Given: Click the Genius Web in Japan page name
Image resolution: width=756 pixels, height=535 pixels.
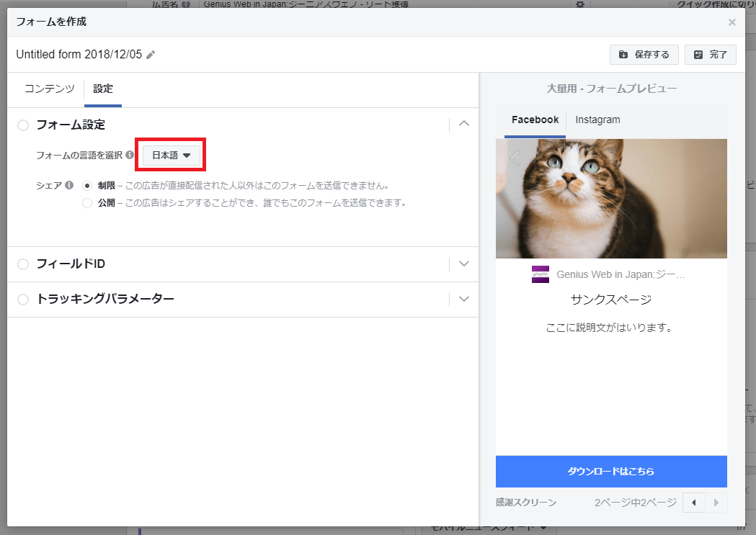Looking at the screenshot, I should 621,274.
